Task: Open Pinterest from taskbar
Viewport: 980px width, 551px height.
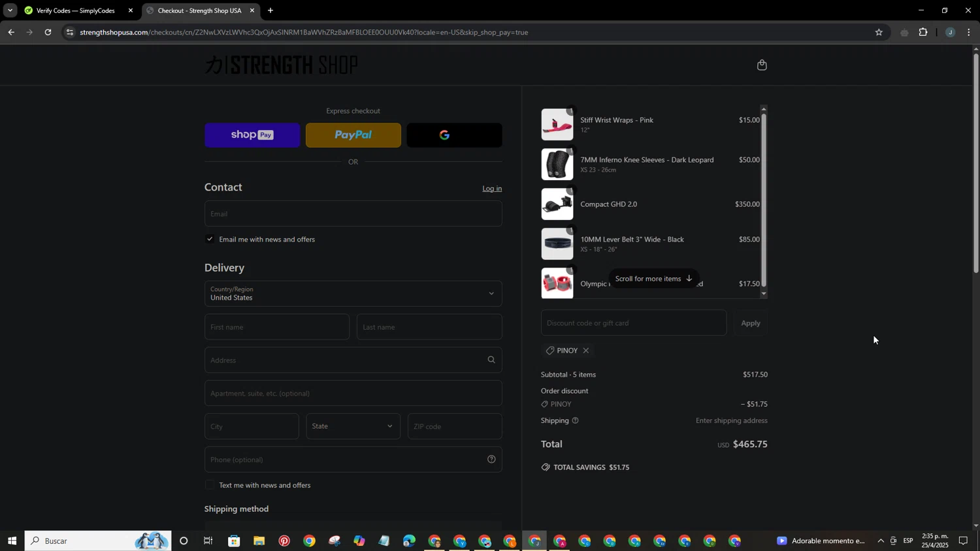Action: click(284, 541)
